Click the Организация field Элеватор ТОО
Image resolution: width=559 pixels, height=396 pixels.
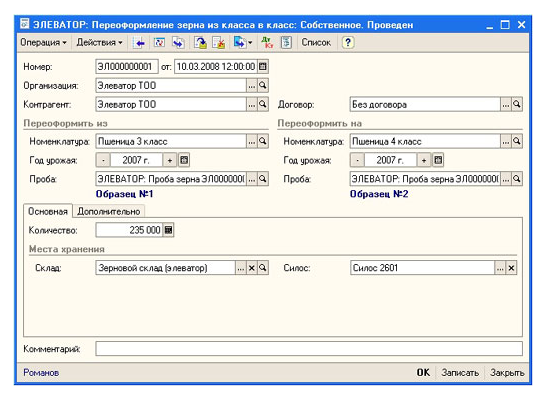(171, 86)
